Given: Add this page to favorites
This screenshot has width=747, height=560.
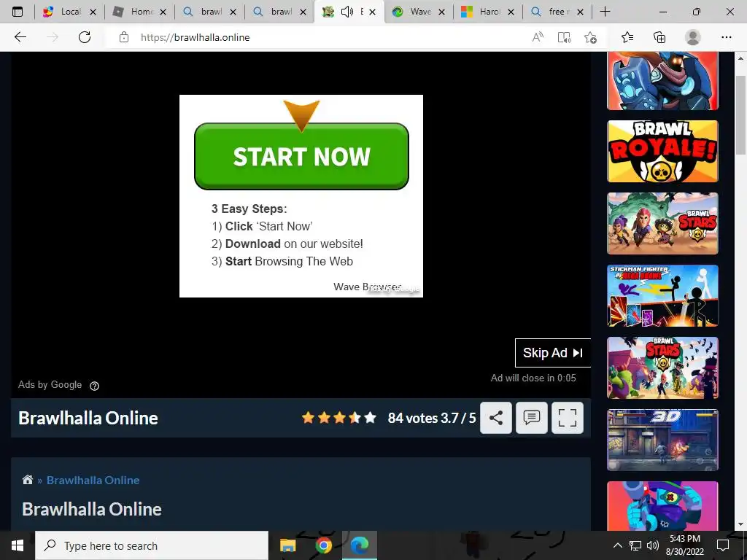Looking at the screenshot, I should (590, 37).
